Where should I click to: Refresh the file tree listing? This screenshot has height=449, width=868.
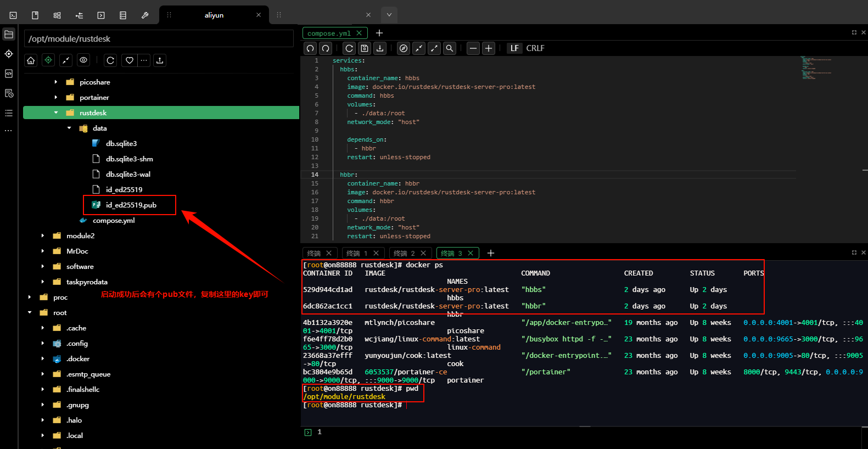coord(110,60)
